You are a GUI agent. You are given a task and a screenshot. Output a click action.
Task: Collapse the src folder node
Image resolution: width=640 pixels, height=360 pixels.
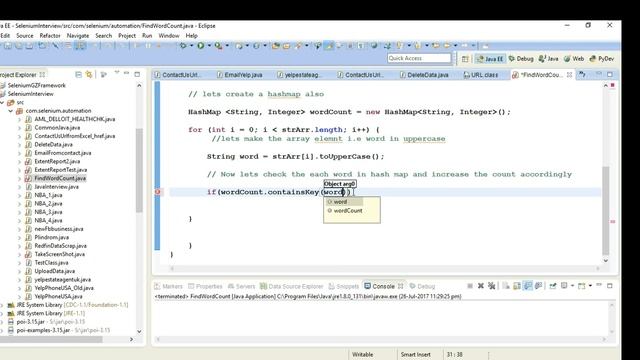[2, 102]
